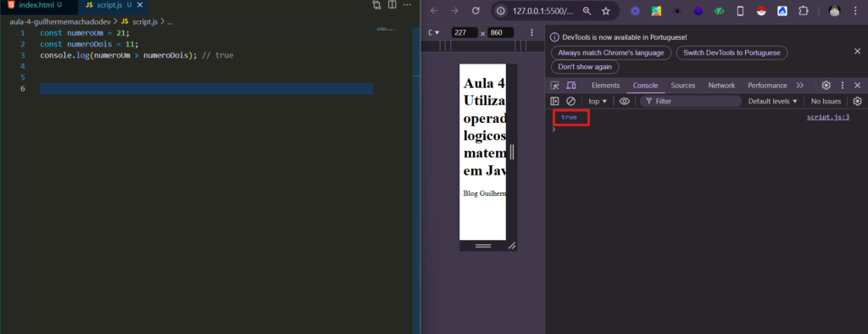The width and height of the screenshot is (868, 334).
Task: Edit the width field showing 227
Action: pyautogui.click(x=464, y=33)
